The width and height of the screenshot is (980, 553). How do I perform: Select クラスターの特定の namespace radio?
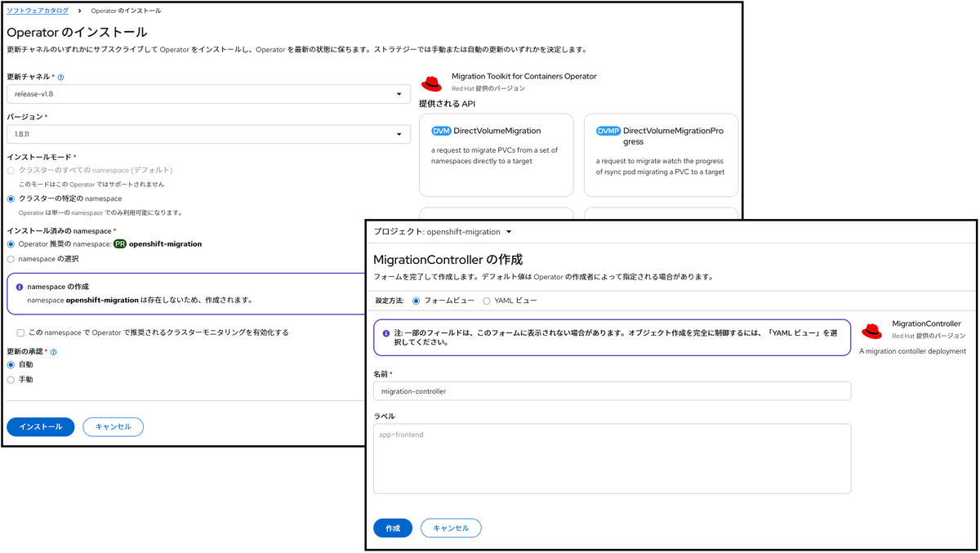click(x=11, y=198)
